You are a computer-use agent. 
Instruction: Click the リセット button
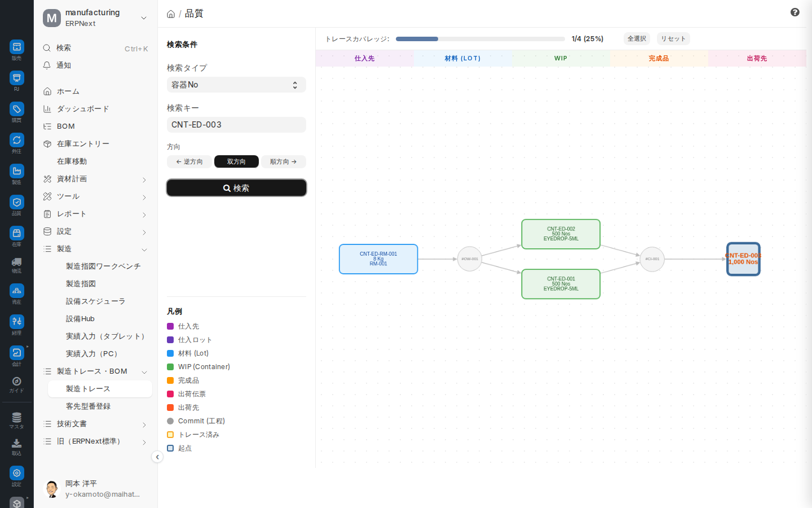[673, 39]
